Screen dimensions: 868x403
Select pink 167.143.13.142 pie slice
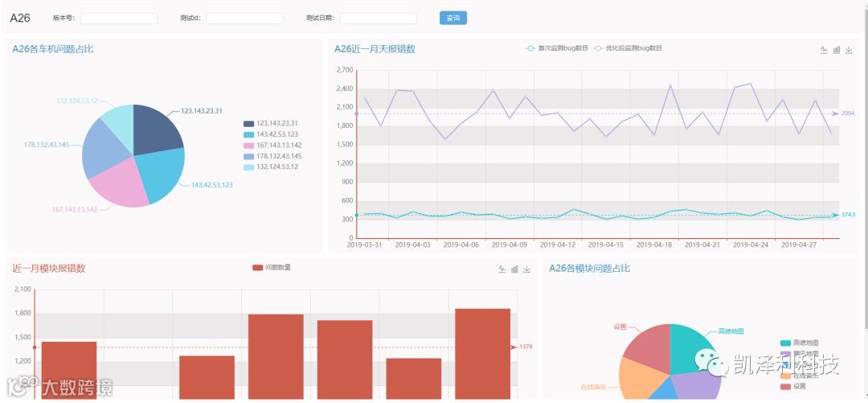coord(122,183)
